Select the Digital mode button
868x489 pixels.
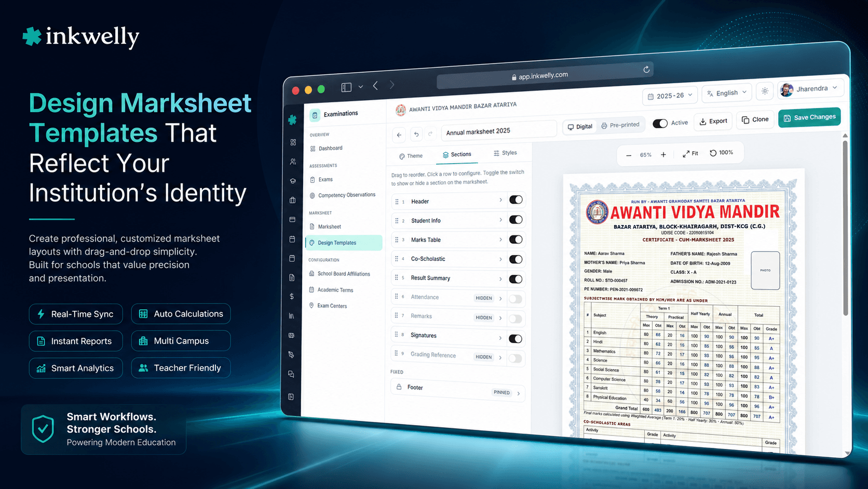(x=580, y=127)
